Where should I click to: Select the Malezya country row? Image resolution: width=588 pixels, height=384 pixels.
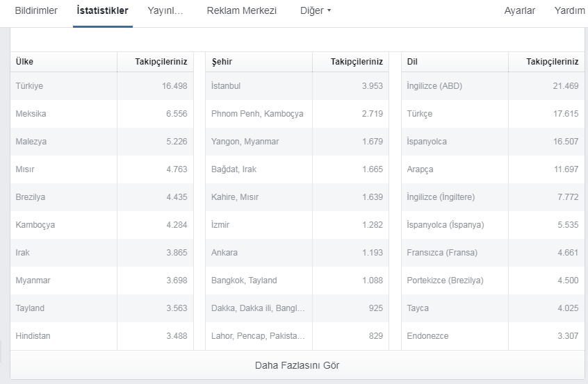(x=101, y=141)
